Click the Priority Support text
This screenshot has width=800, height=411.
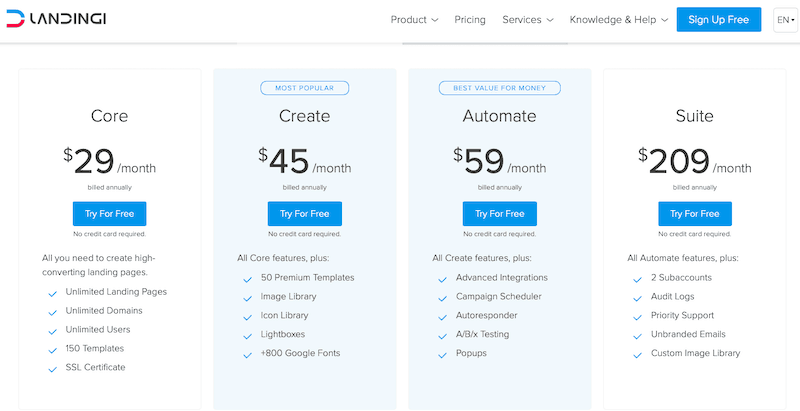[x=682, y=315]
